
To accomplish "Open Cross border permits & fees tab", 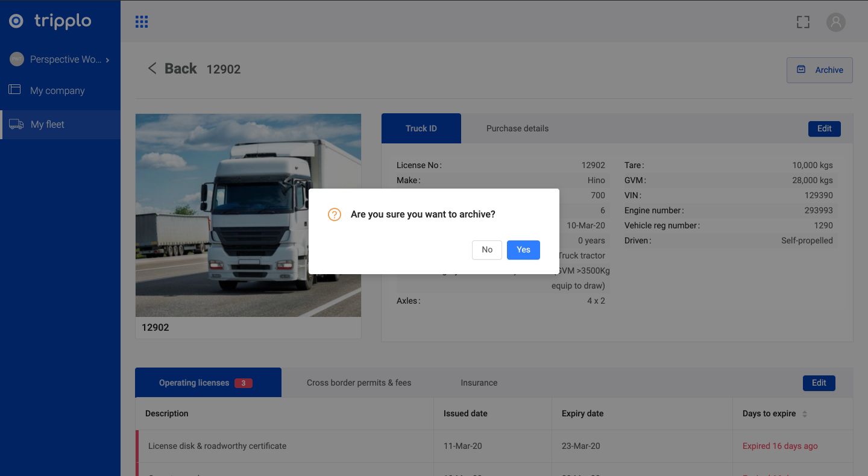I will pos(359,383).
